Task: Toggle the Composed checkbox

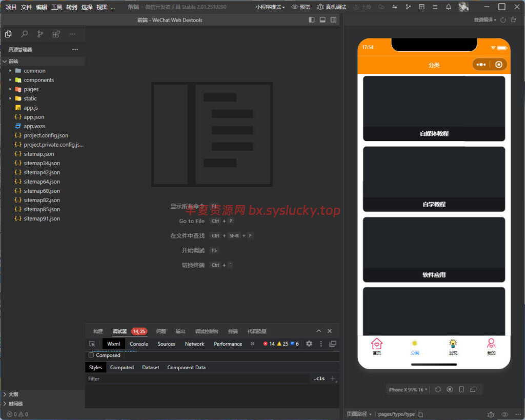Action: pos(91,355)
